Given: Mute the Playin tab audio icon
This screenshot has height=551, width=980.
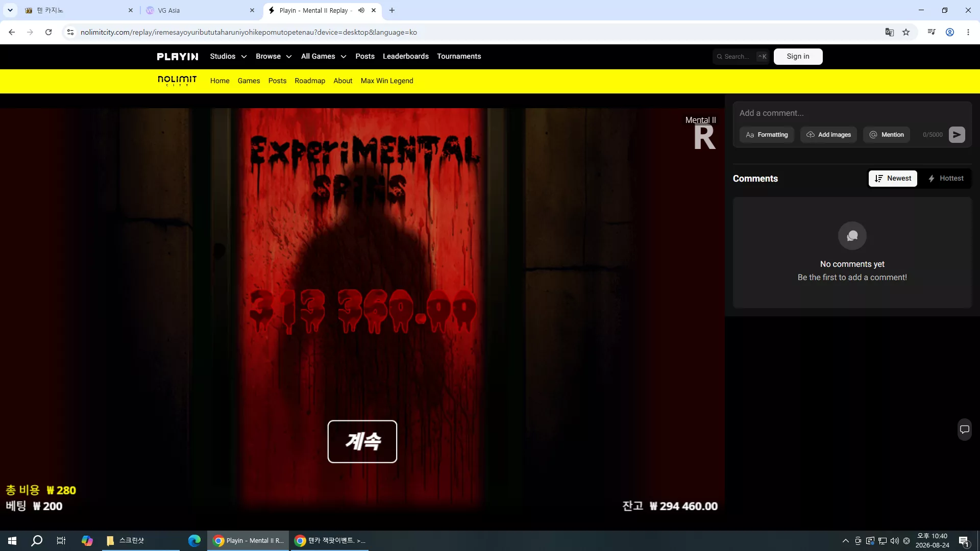Looking at the screenshot, I should (361, 10).
